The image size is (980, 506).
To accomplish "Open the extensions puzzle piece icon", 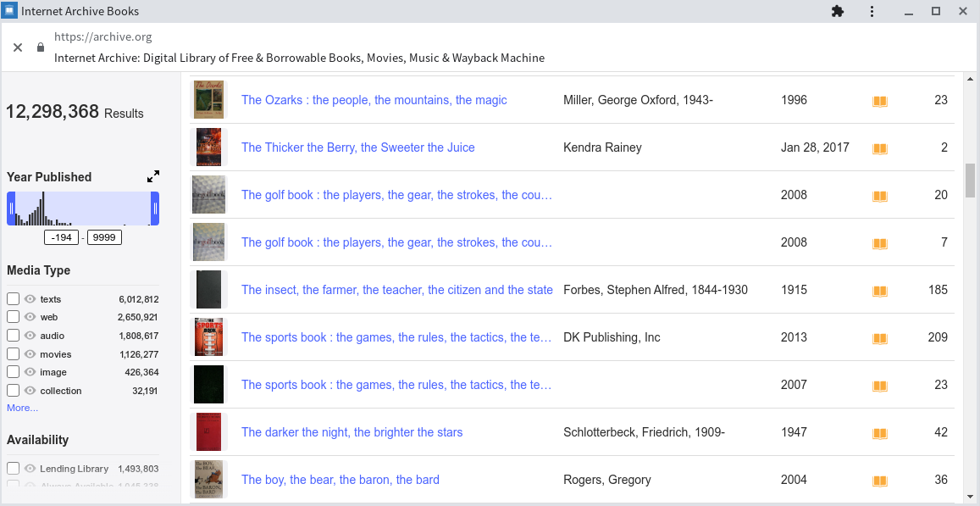I will [838, 11].
